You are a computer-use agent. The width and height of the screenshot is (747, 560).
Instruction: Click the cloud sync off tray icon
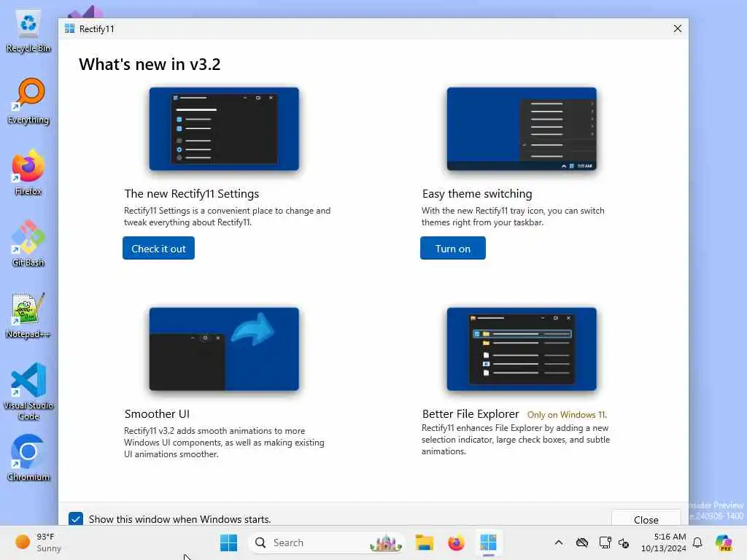click(x=581, y=542)
